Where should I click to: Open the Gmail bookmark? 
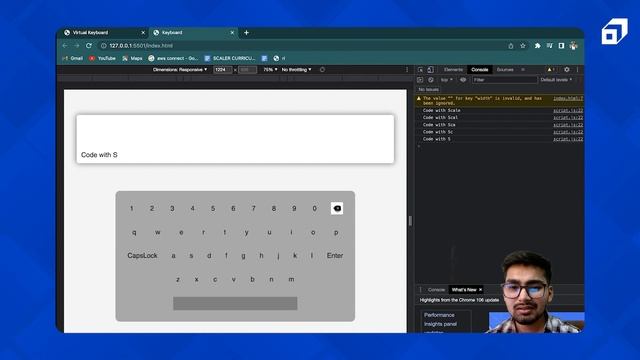pos(72,58)
